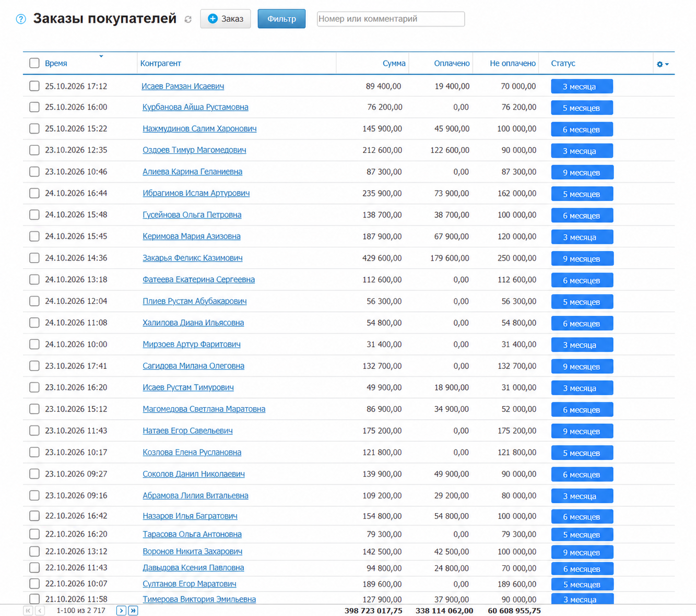Sort by the Статус column header
Image resolution: width=696 pixels, height=616 pixels.
[563, 63]
